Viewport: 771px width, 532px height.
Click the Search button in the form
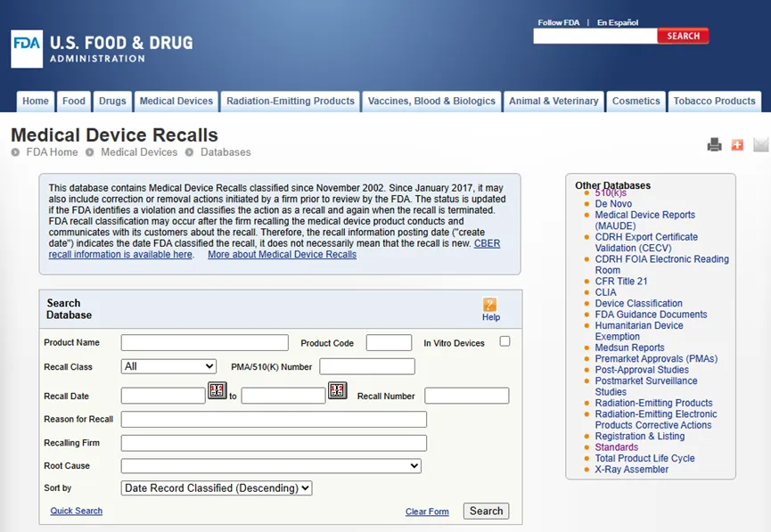point(487,511)
